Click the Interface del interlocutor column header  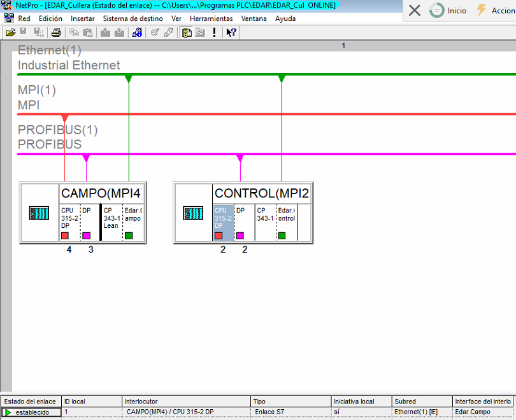(483, 402)
